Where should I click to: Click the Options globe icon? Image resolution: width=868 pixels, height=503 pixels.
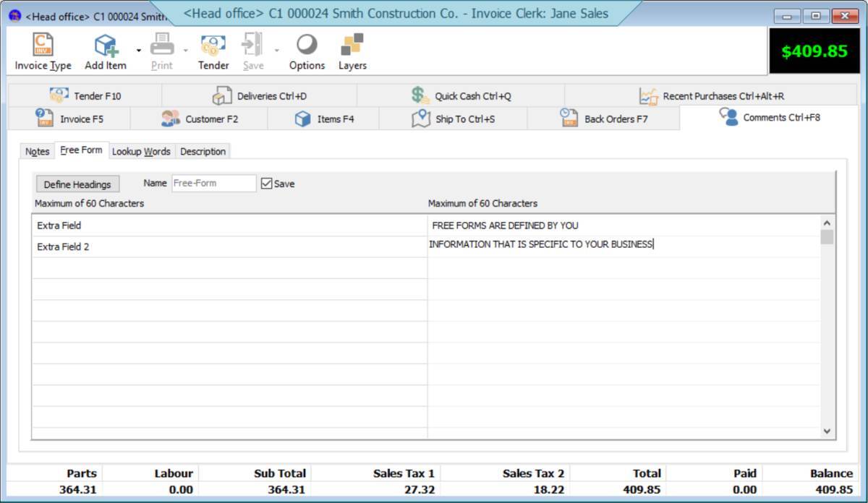[306, 45]
